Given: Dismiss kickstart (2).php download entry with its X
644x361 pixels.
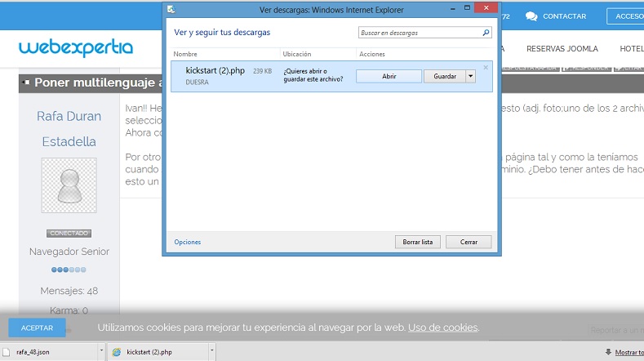Looking at the screenshot, I should tap(486, 68).
